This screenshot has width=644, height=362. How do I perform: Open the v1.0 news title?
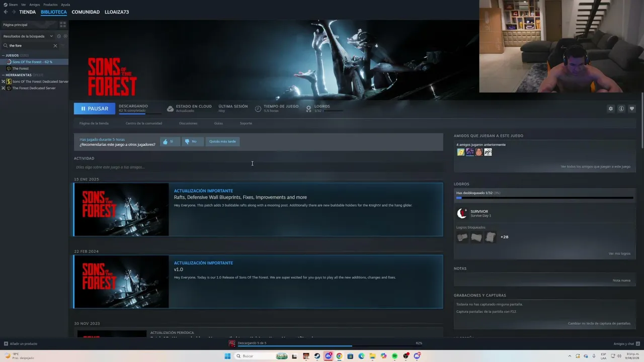tap(179, 269)
